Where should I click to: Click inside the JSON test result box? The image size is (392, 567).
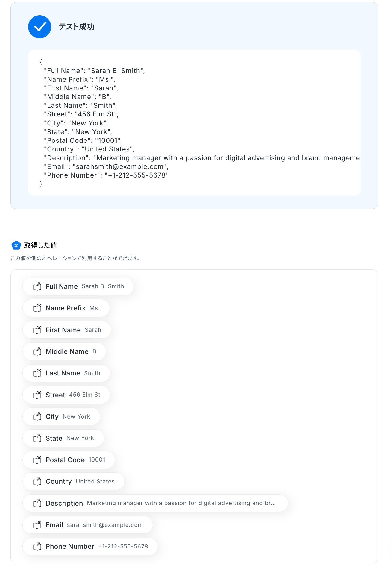click(x=194, y=123)
